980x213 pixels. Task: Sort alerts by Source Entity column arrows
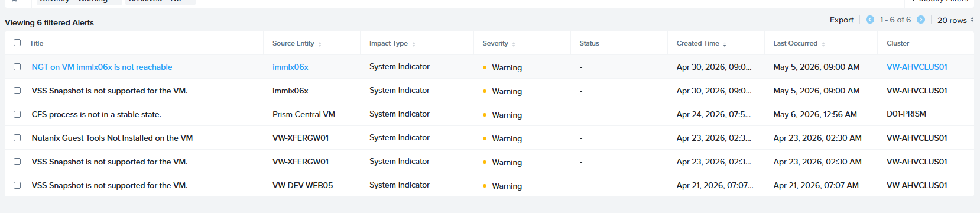pos(320,44)
